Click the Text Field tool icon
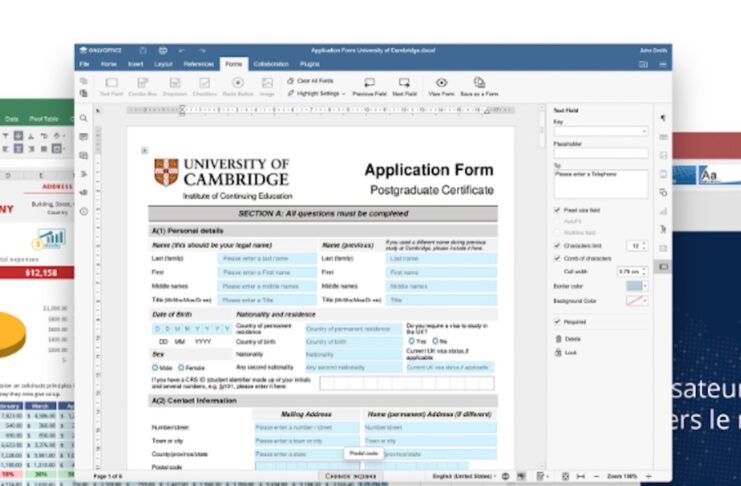This screenshot has width=741, height=486. 110,85
